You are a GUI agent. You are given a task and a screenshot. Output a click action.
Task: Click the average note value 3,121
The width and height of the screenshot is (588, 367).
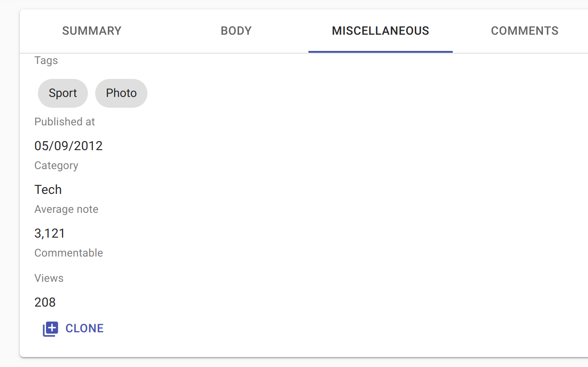pyautogui.click(x=49, y=233)
